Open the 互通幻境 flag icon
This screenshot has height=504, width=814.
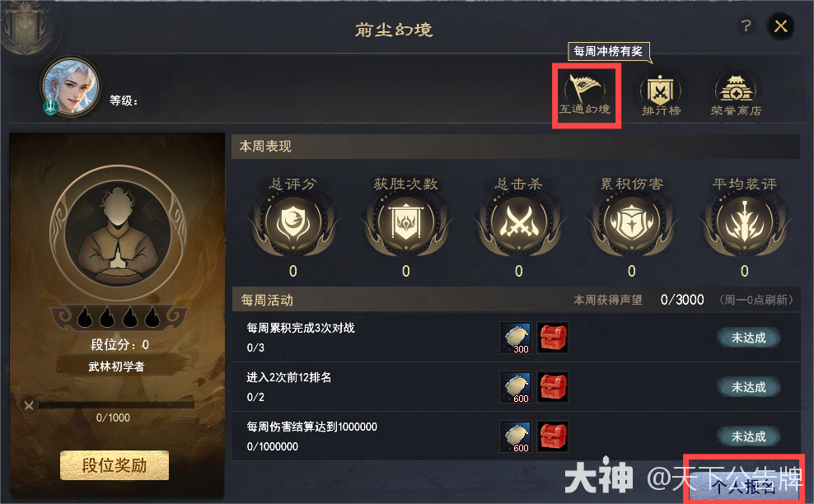tap(585, 95)
